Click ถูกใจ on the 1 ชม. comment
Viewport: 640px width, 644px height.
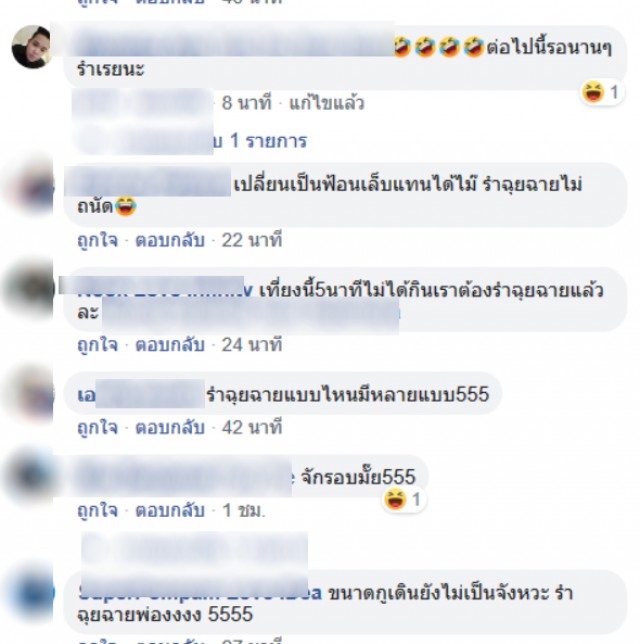[x=97, y=511]
